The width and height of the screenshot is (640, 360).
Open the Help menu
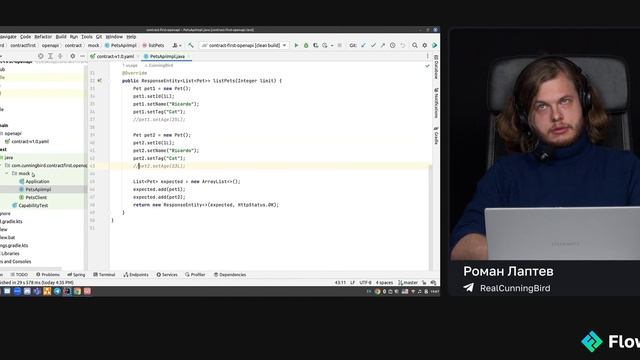click(x=131, y=37)
